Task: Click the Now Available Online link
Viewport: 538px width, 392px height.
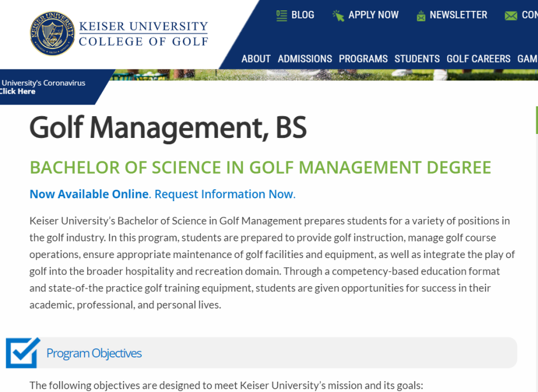Action: pos(89,194)
